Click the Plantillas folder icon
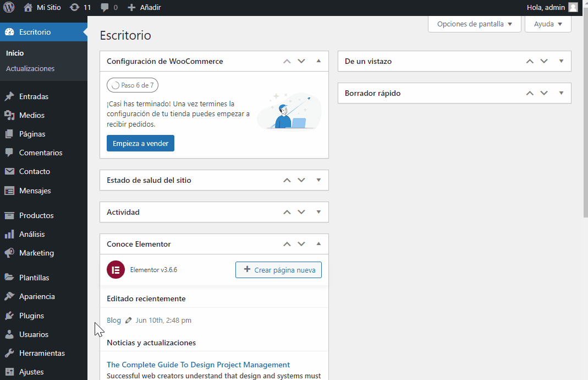 click(x=9, y=278)
